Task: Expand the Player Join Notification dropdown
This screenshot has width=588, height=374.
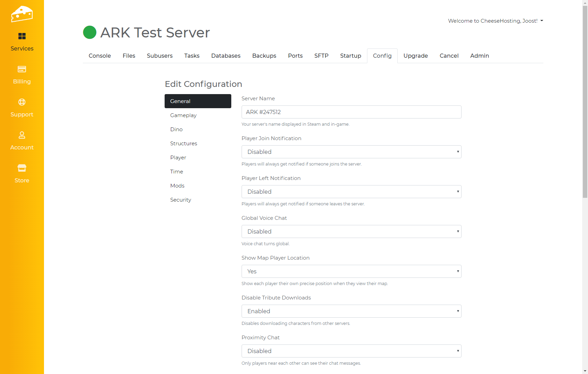Action: coord(351,152)
